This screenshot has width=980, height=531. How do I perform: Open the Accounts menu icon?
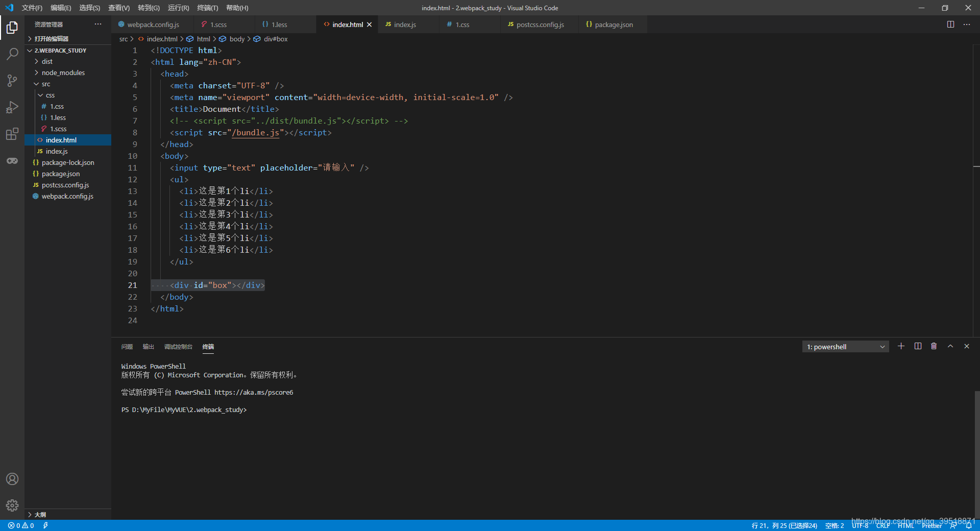tap(12, 479)
